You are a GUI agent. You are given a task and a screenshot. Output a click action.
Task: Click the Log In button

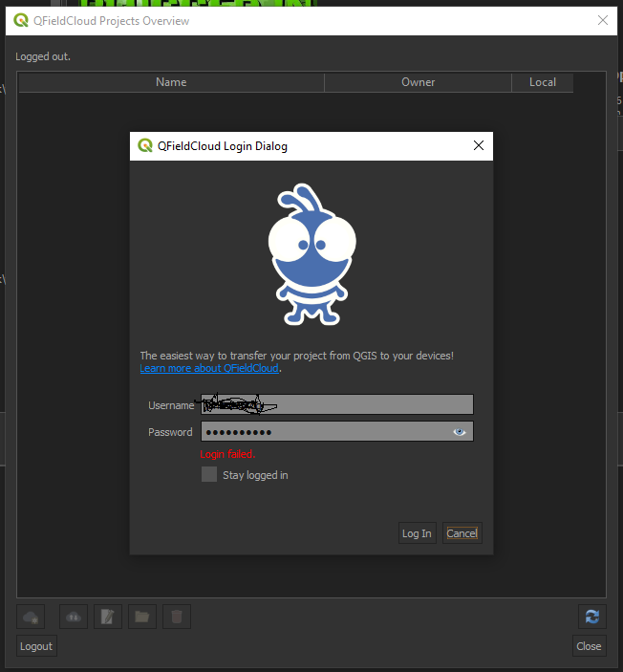[x=417, y=533]
